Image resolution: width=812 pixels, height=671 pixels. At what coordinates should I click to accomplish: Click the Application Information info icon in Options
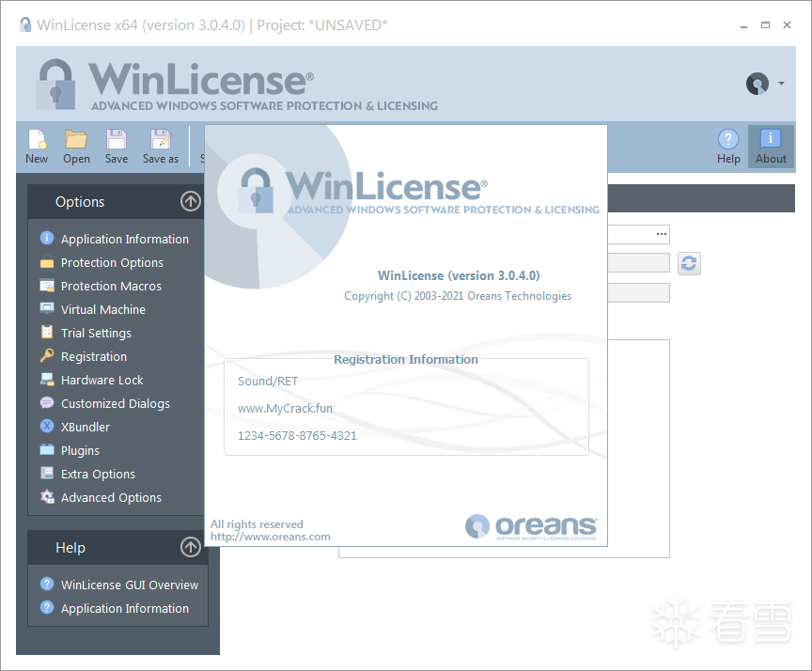click(x=47, y=238)
